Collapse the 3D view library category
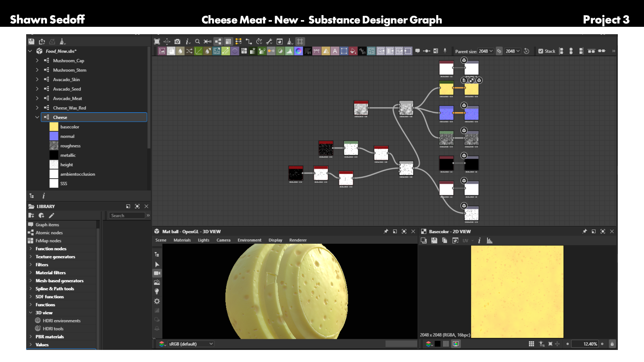644x362 pixels. point(31,312)
